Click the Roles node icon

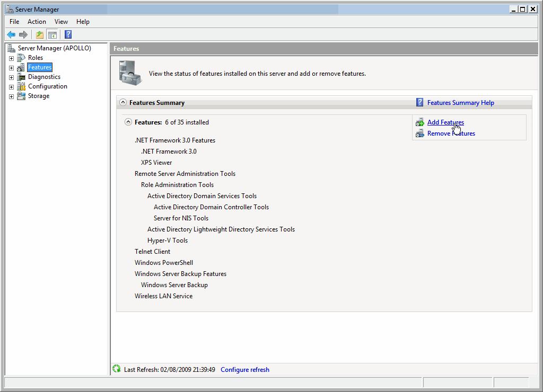(21, 58)
